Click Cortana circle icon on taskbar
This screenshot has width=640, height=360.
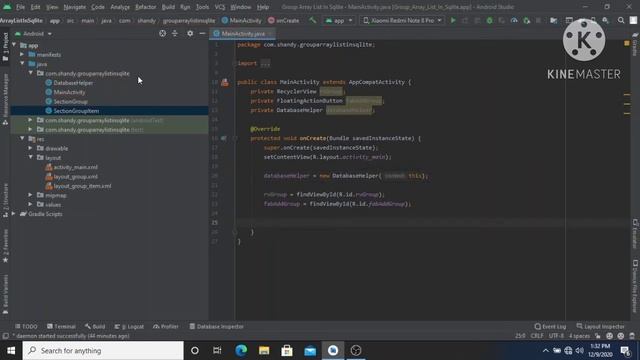(x=195, y=351)
